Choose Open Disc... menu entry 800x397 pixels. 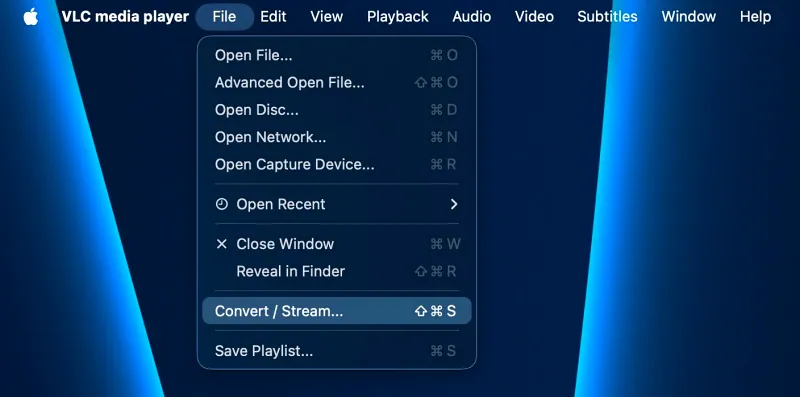click(x=337, y=110)
